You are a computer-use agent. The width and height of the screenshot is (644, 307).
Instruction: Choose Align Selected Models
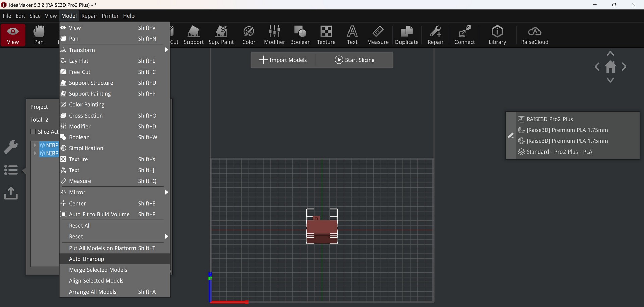tap(115, 281)
